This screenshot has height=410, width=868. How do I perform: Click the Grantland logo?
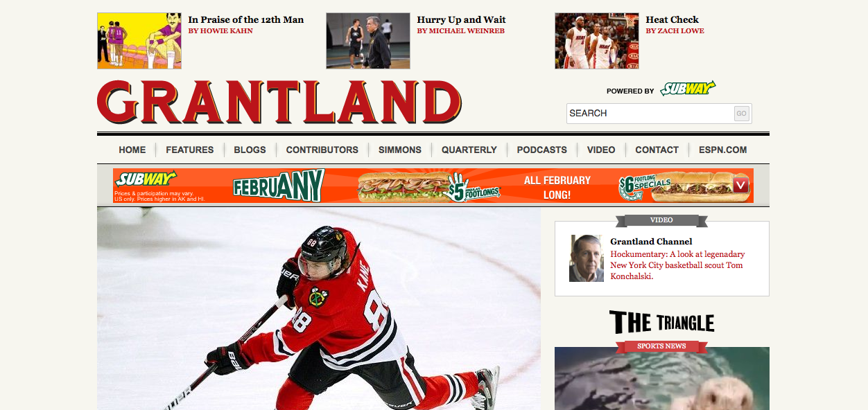tap(279, 102)
